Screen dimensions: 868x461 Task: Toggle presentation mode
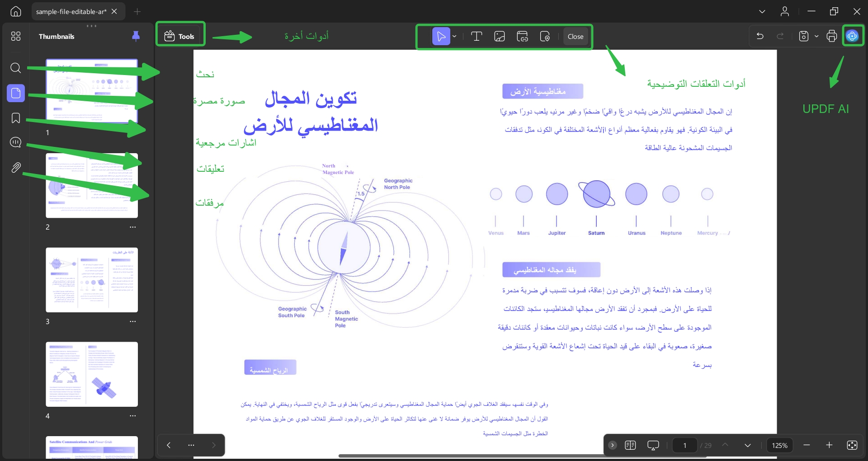[x=653, y=445]
